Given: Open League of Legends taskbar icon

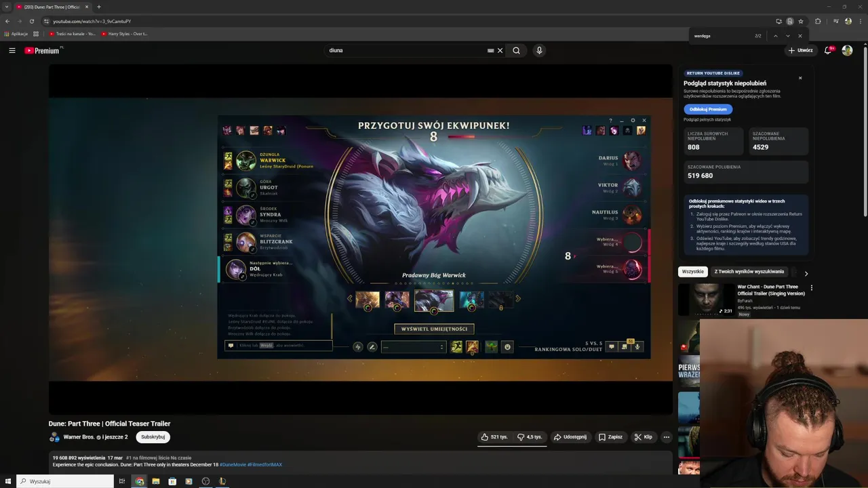Looking at the screenshot, I should [222, 481].
